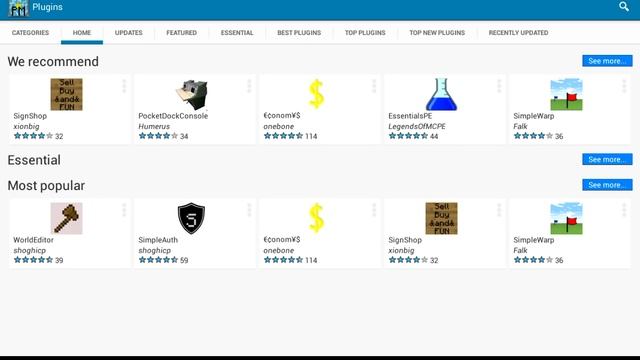Switch to the Essential tab
640x360 pixels.
pyautogui.click(x=237, y=33)
